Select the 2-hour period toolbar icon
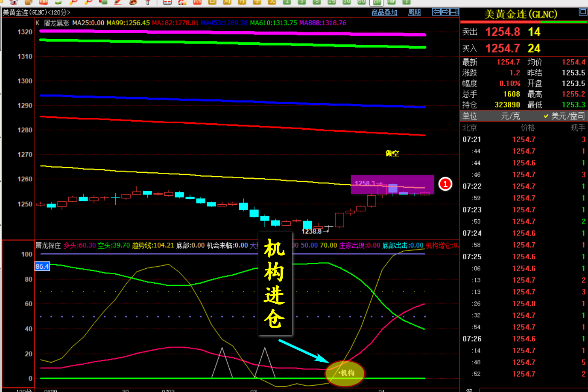The height and width of the screenshot is (392, 588). (x=377, y=2)
